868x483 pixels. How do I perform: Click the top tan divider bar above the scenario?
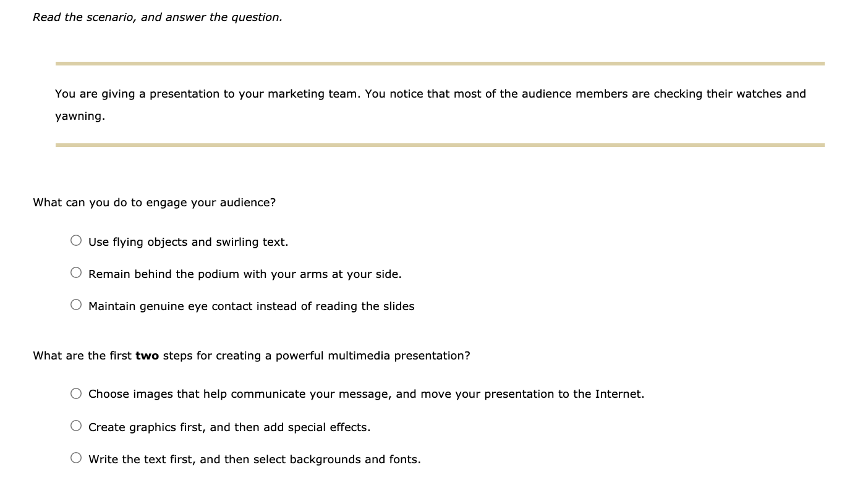[x=440, y=63]
